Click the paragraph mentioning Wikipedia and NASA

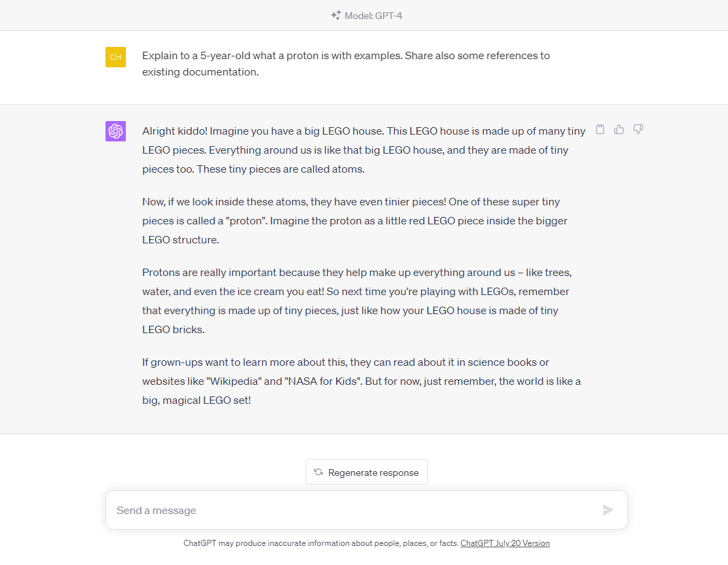click(x=361, y=381)
